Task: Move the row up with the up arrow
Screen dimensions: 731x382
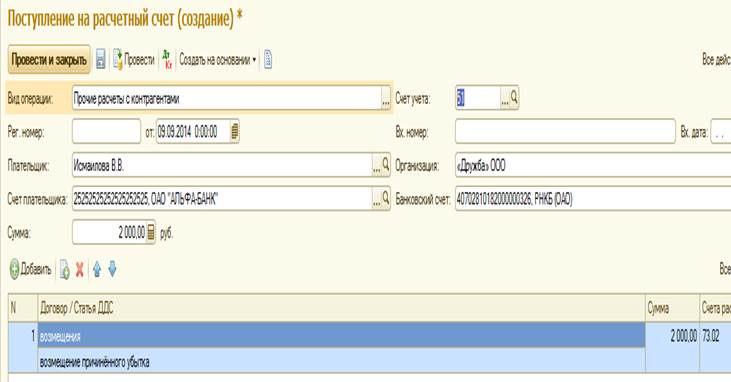Action: [97, 269]
